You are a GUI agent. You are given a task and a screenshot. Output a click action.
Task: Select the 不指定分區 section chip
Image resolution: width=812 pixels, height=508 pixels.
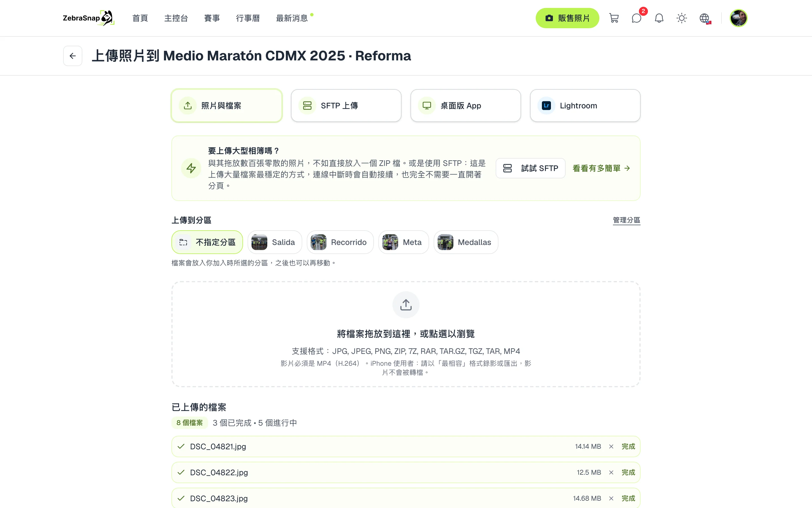point(207,242)
